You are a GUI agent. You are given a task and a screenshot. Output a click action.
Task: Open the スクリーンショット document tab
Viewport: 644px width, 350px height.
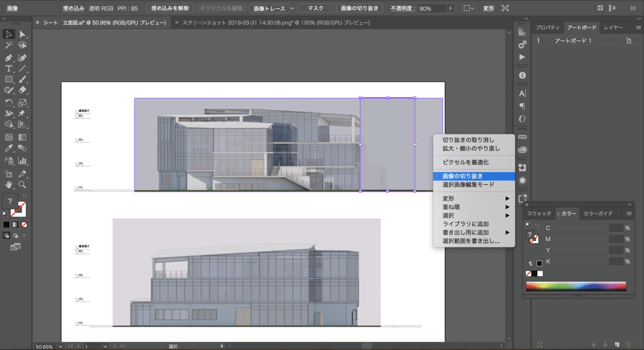(x=276, y=23)
